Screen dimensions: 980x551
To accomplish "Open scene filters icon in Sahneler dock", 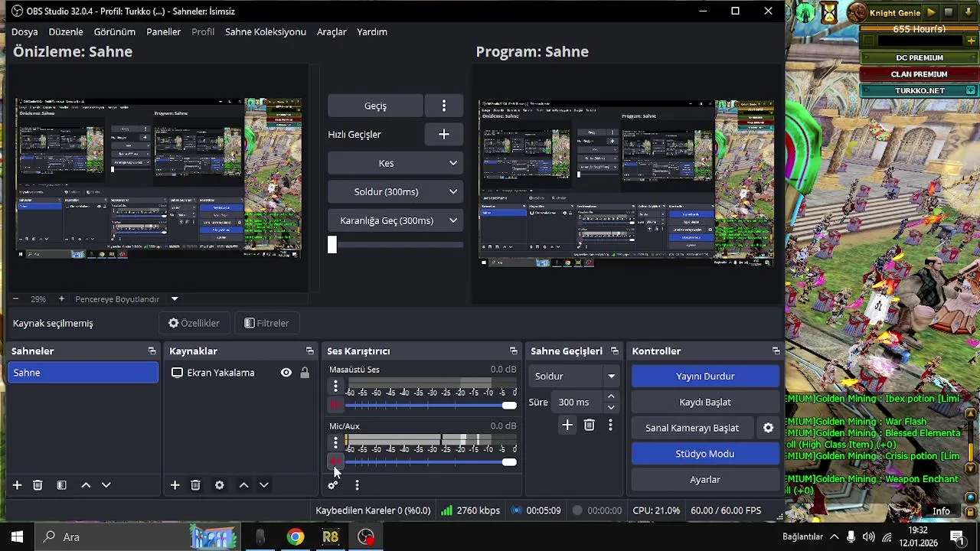I will point(62,485).
